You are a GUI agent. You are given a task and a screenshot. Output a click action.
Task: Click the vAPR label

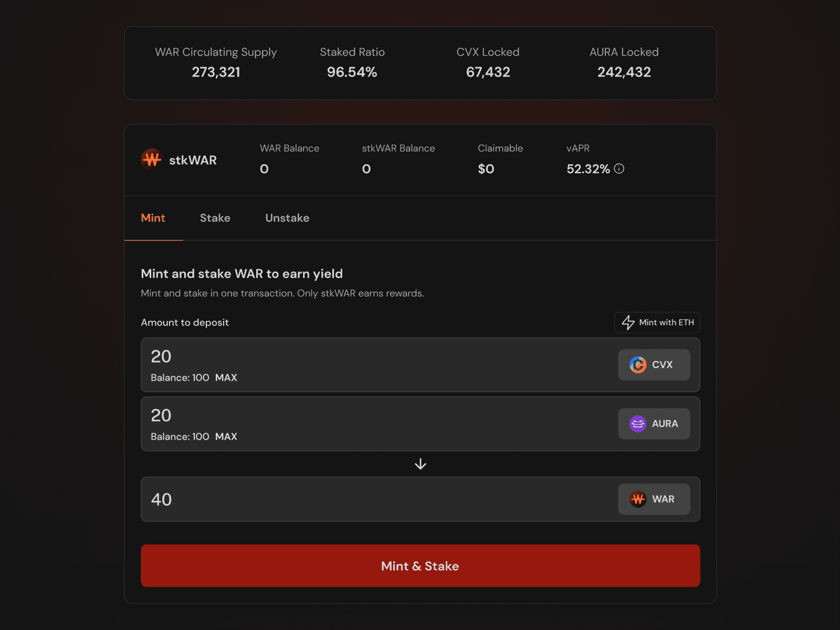pos(578,148)
